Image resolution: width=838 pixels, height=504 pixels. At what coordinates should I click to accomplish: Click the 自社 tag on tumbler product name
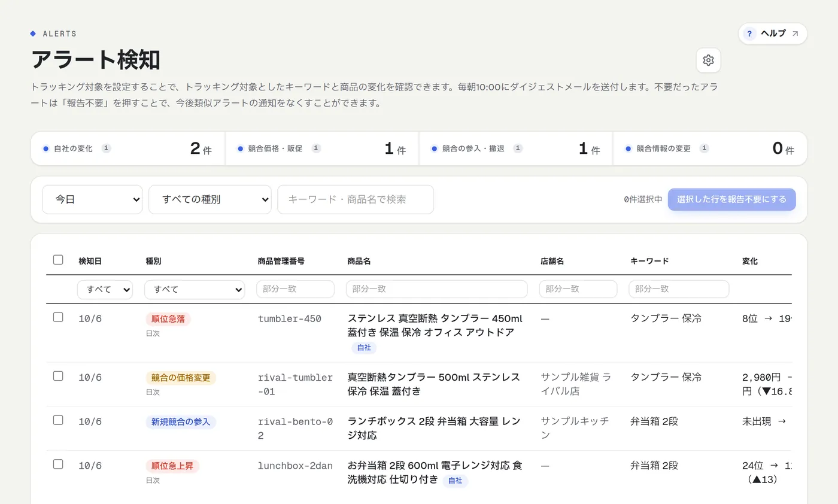(x=364, y=348)
